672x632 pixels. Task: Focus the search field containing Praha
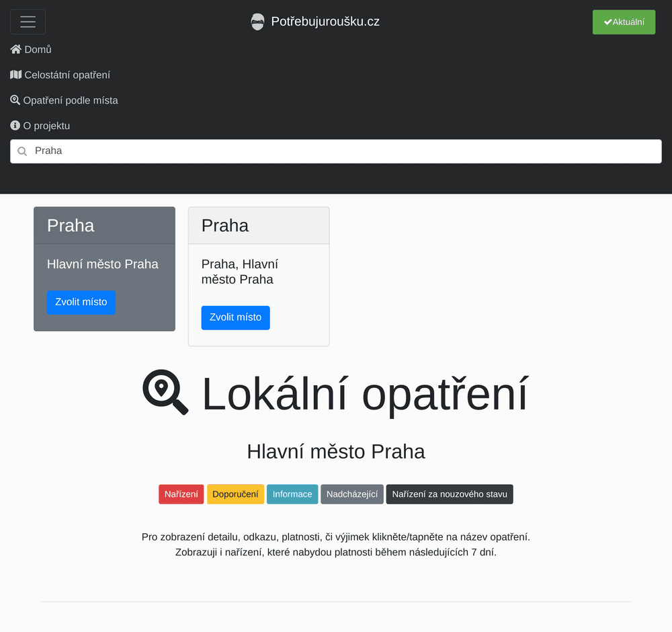coord(336,151)
